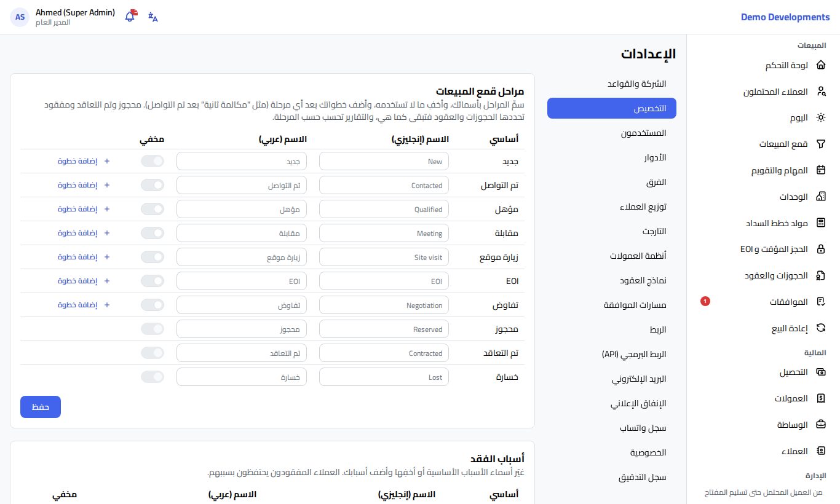Screen dimensions: 840x504
Task: Click the English name field showing Contacted
Action: [384, 185]
